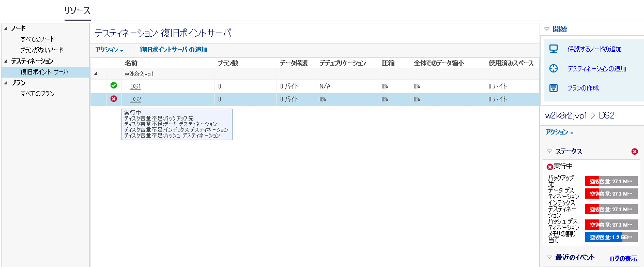Open the DS1 data store link
The image size is (644, 267).
click(135, 86)
